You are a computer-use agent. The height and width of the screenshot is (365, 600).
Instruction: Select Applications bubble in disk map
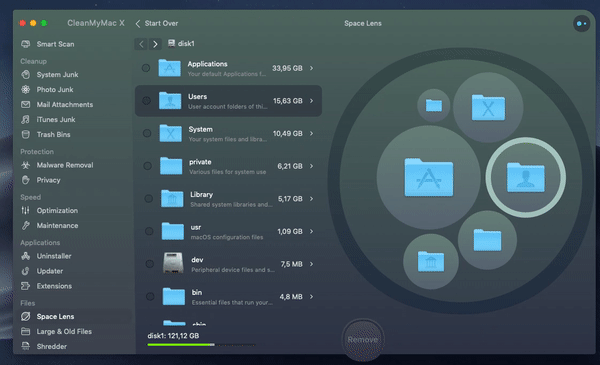click(429, 178)
